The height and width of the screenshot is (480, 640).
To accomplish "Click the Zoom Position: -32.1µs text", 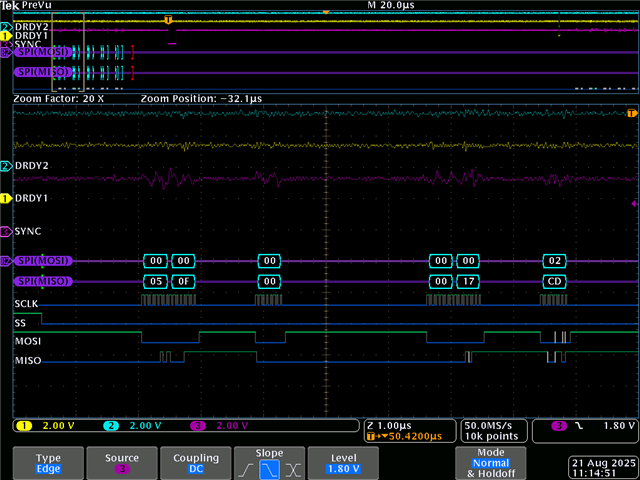I will point(201,99).
